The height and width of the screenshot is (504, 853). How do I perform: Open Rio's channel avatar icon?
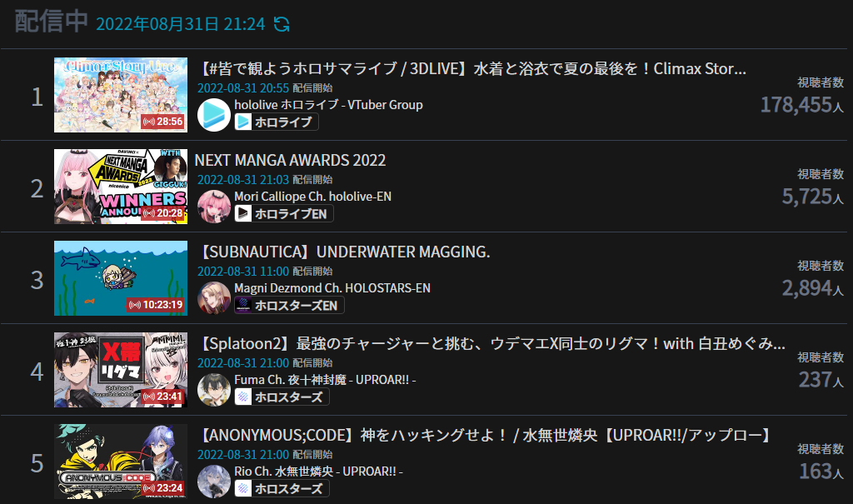pos(214,482)
